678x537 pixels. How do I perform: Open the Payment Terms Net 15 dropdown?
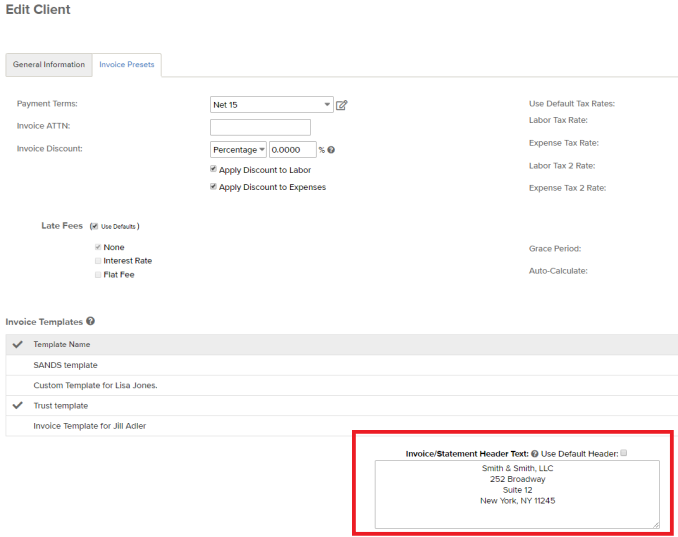pyautogui.click(x=271, y=105)
